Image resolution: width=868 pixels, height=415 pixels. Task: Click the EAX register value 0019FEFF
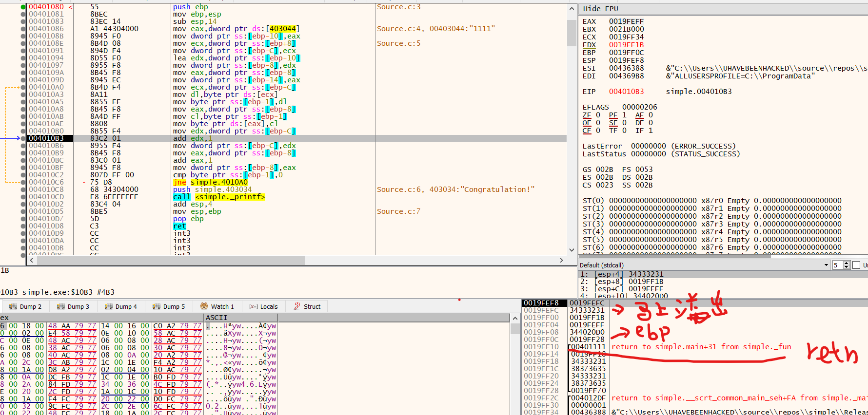point(626,21)
